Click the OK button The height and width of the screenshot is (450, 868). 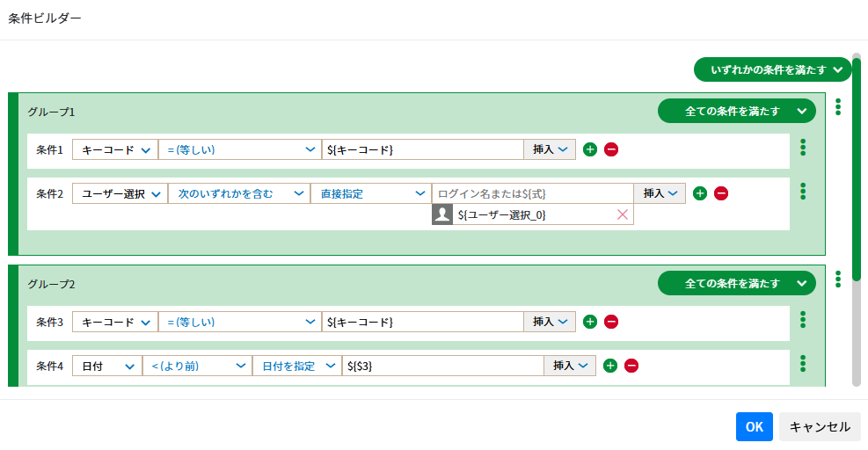click(x=754, y=427)
